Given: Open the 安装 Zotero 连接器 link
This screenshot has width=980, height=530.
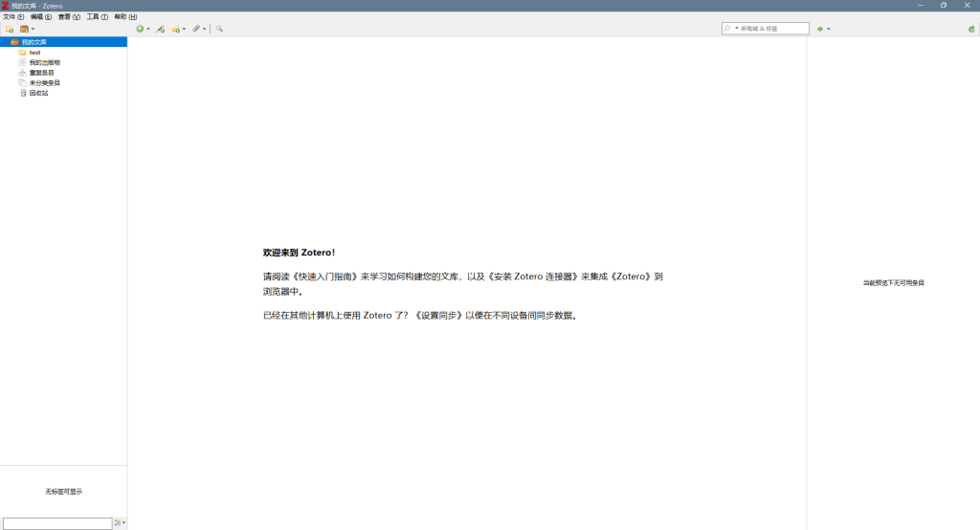Looking at the screenshot, I should tap(533, 276).
